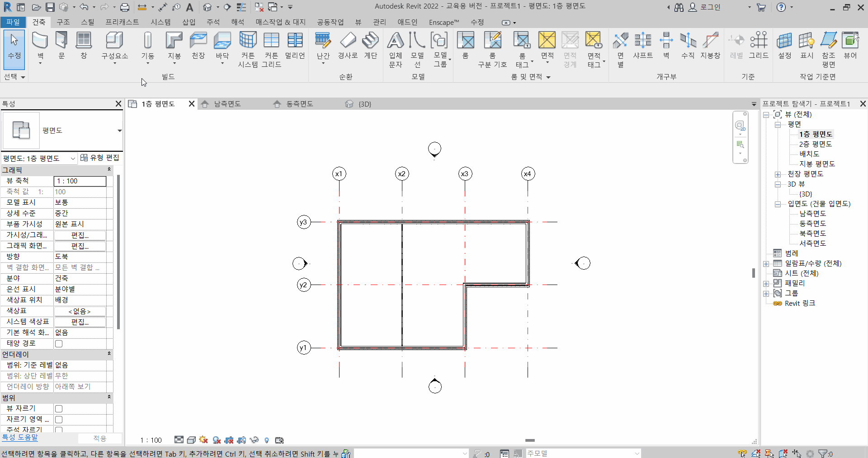Image resolution: width=868 pixels, height=458 pixels.
Task: Select the 천장 (Ceiling) tool
Action: 198,45
